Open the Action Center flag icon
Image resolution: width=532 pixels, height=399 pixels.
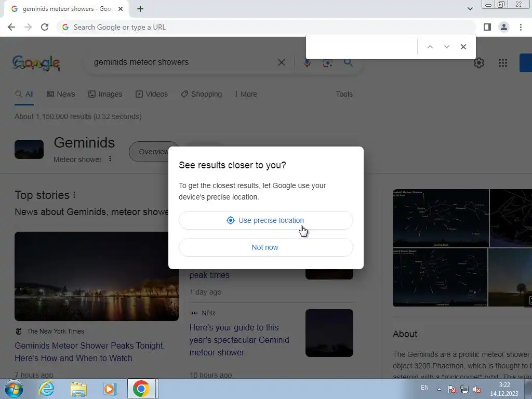451,389
